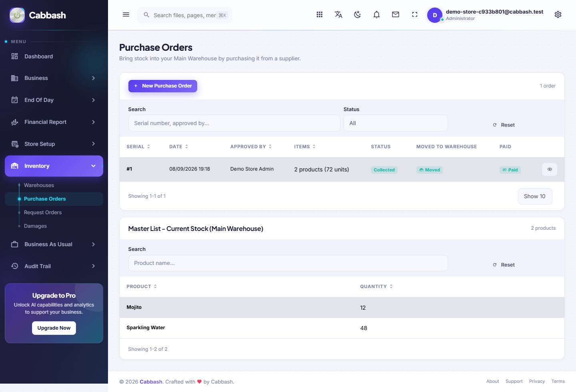Toggle dark mode moon icon
This screenshot has width=576, height=392.
click(358, 15)
